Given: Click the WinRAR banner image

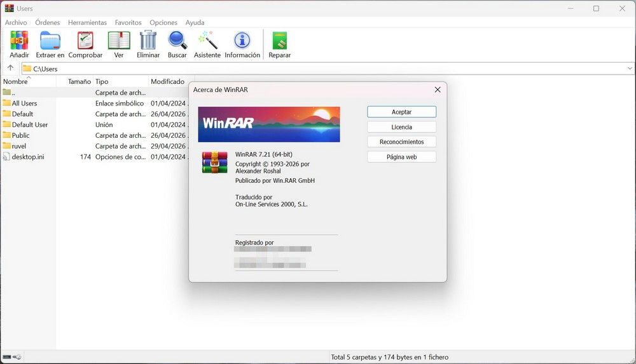Looking at the screenshot, I should pyautogui.click(x=269, y=125).
